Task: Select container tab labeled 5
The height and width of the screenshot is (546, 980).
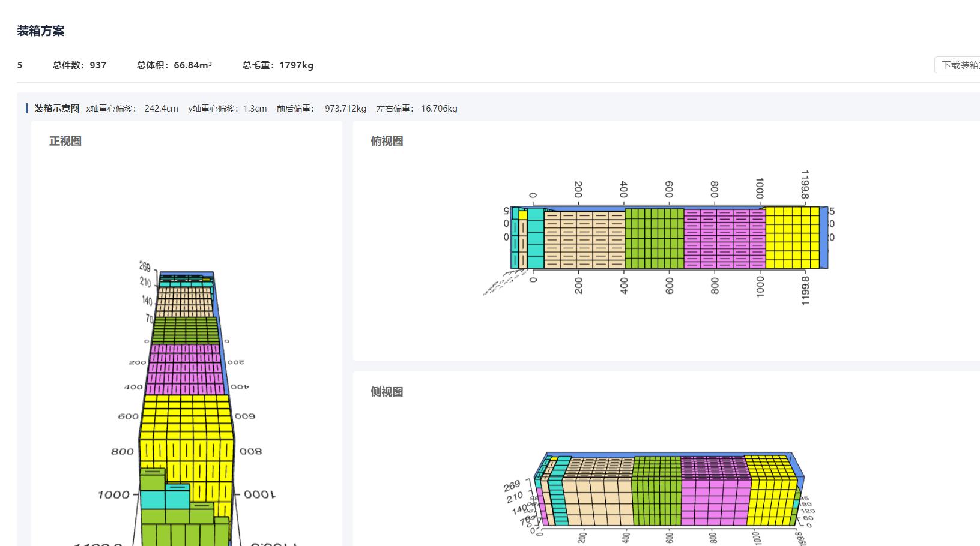Action: click(20, 65)
